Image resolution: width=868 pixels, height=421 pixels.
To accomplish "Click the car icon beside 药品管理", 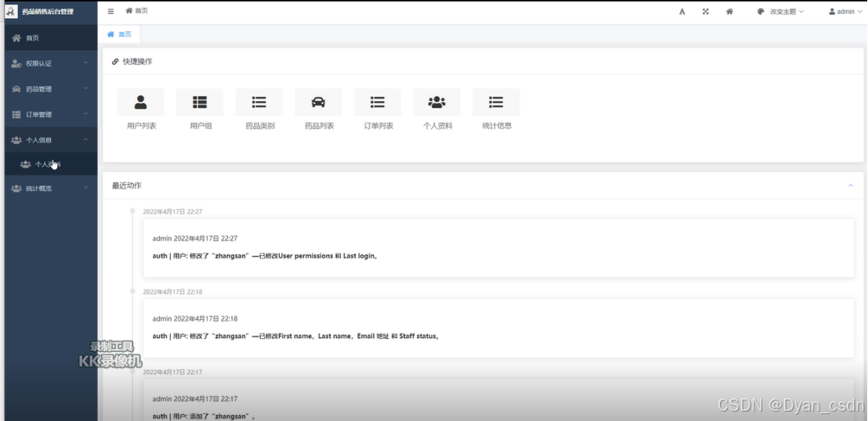I will pos(16,89).
